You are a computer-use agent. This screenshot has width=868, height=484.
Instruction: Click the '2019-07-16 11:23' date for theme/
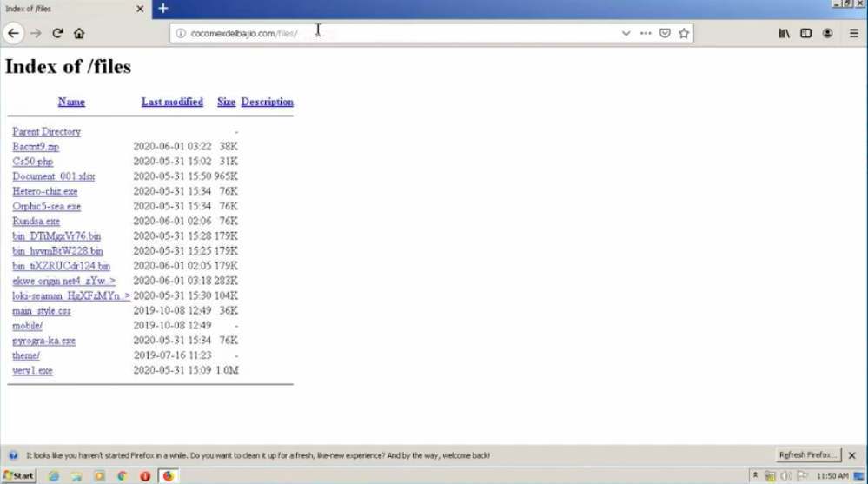(x=172, y=356)
